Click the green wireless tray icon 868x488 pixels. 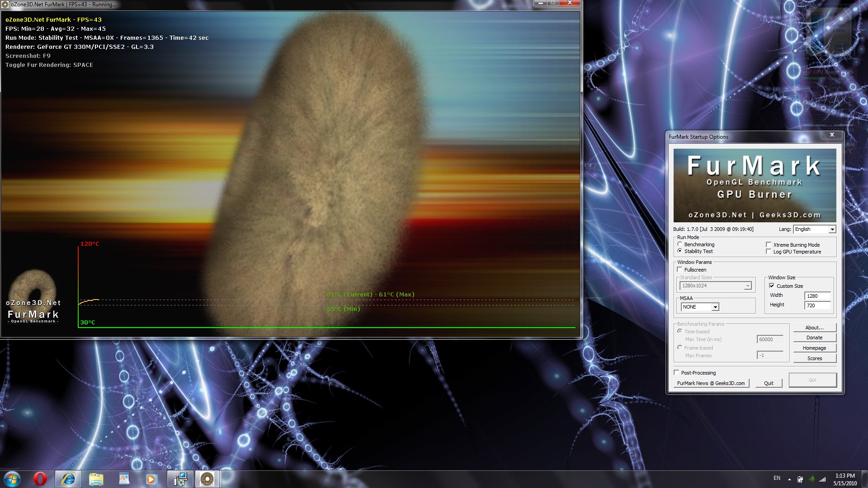[x=811, y=479]
